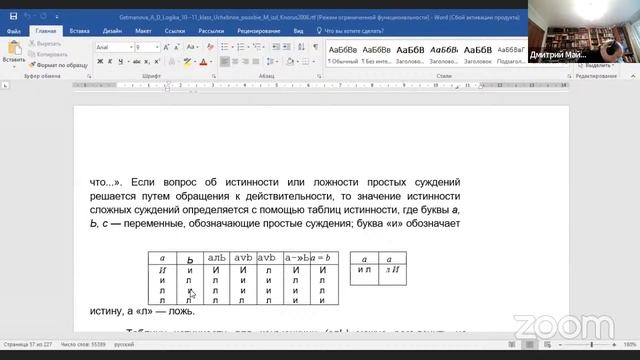Viewport: 640px width, 360px height.
Task: Toggle subscript x₂ formatting
Action: pos(147,62)
